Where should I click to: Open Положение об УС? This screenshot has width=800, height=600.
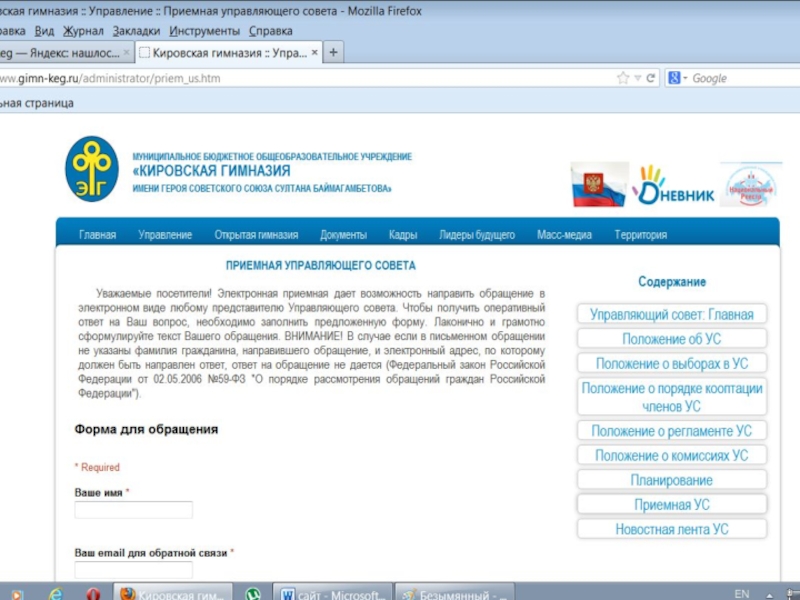coord(672,339)
